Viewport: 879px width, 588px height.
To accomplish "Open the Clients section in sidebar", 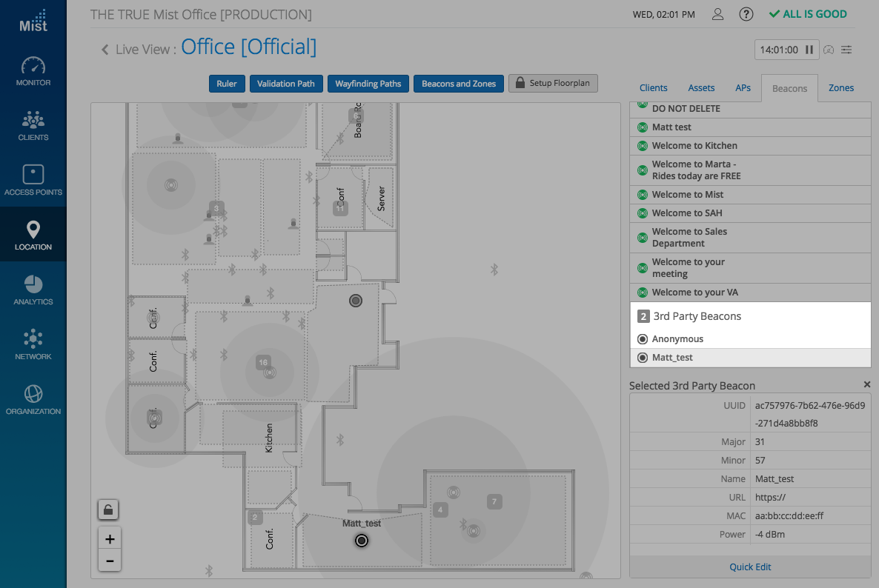I will pos(33,125).
